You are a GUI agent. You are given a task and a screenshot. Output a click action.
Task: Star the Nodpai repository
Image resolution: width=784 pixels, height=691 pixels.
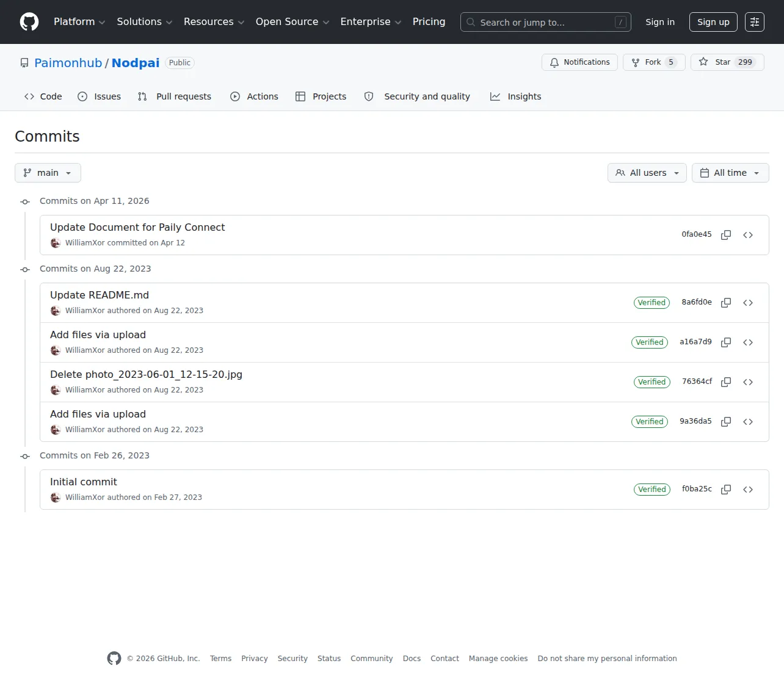(727, 62)
